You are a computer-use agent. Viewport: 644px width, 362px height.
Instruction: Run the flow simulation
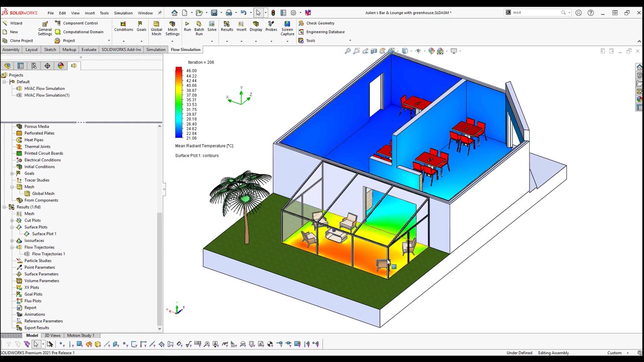click(187, 26)
